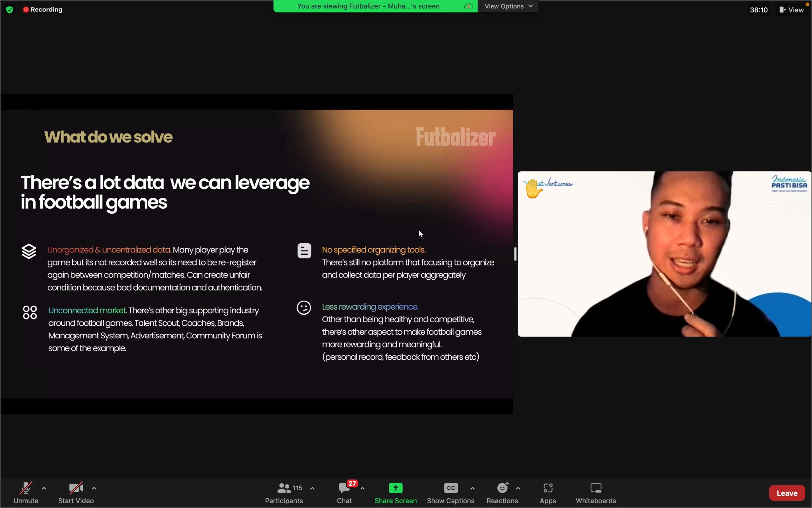
Task: Open the Chat panel
Action: (x=344, y=492)
